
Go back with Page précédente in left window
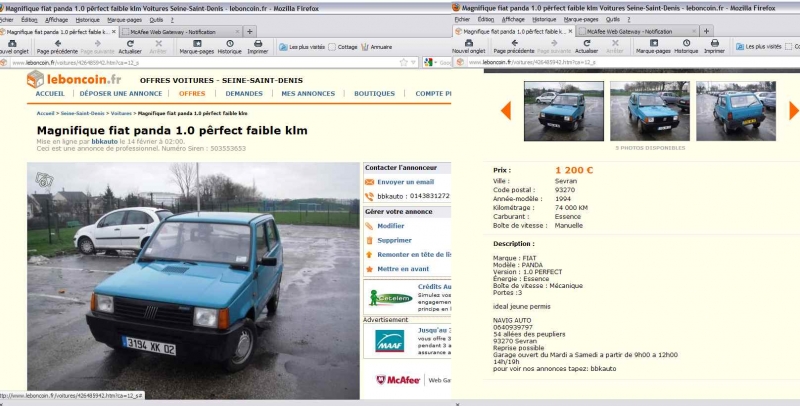tap(58, 44)
